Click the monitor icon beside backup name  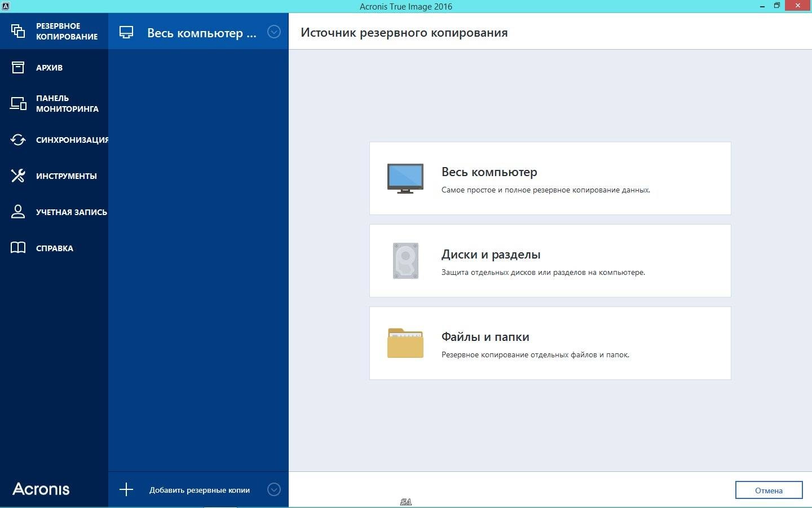[126, 32]
